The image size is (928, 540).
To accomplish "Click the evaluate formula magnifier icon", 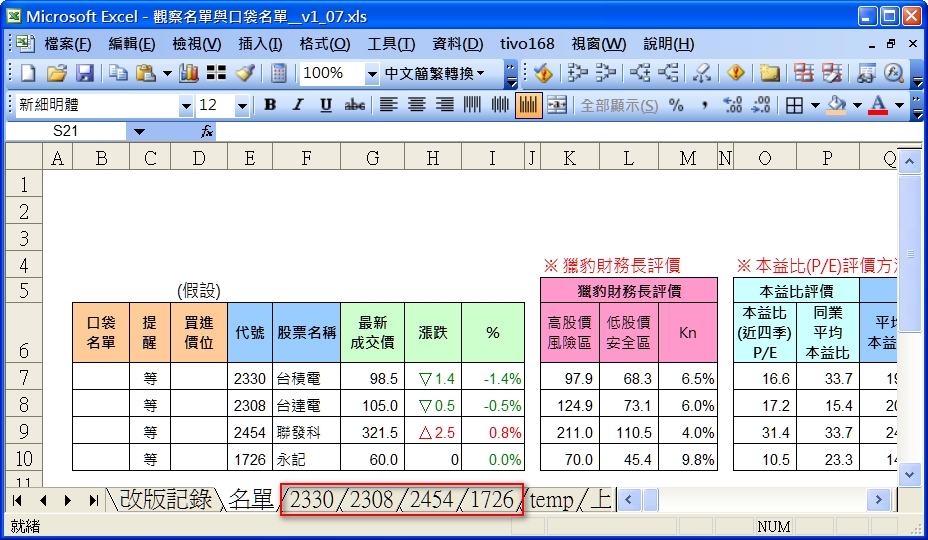I will (x=894, y=73).
